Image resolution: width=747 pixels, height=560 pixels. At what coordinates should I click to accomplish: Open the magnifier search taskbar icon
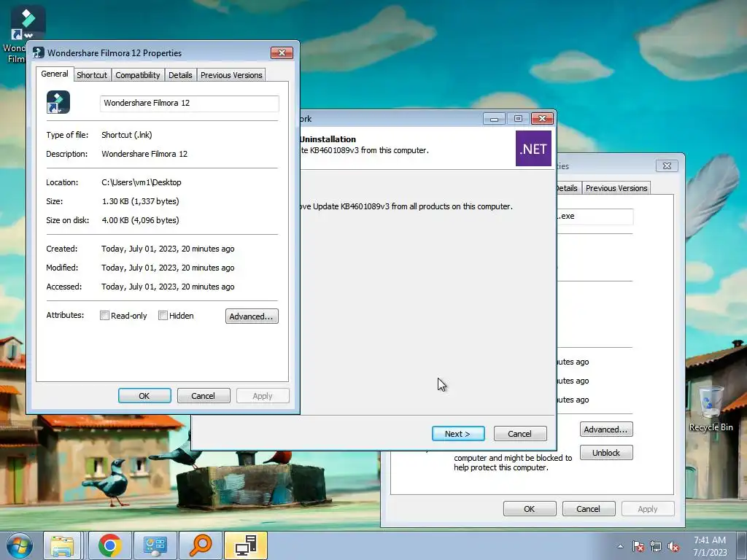pos(201,545)
